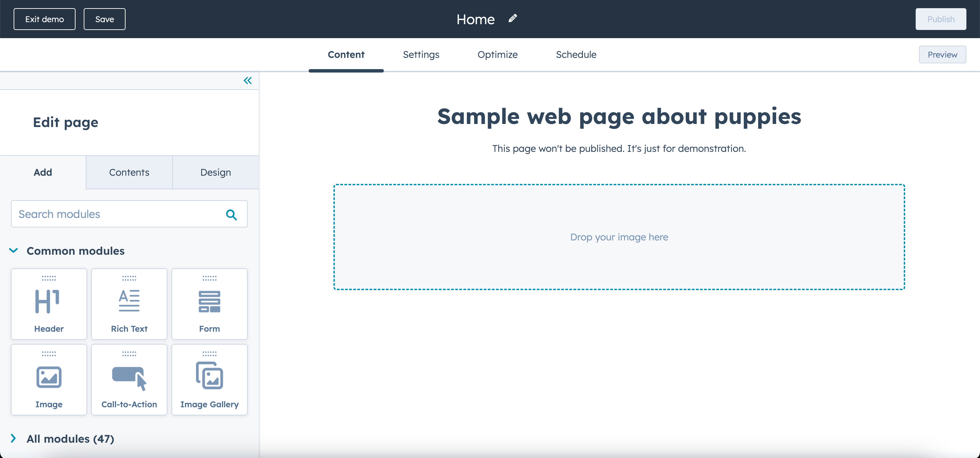Click the Image module label text
980x458 pixels.
(49, 404)
